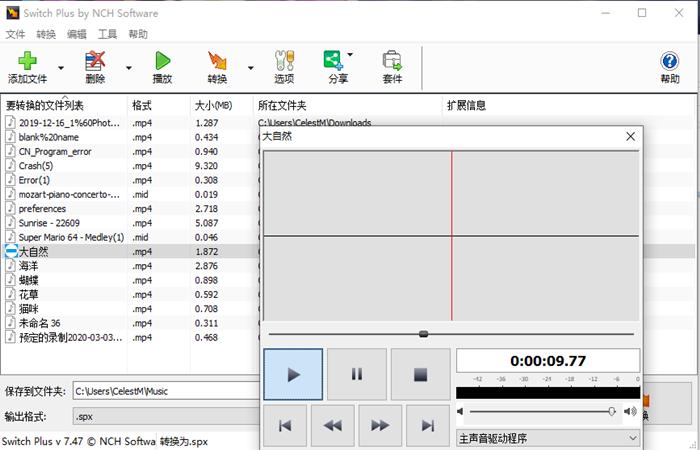The width and height of the screenshot is (700, 450).
Task: Open the 套件 suite toolbox icon
Action: [x=392, y=61]
